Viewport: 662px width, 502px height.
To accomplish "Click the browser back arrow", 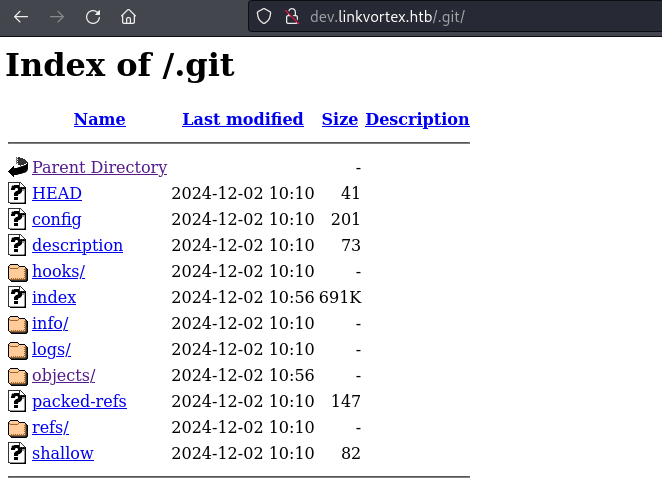I will point(21,17).
